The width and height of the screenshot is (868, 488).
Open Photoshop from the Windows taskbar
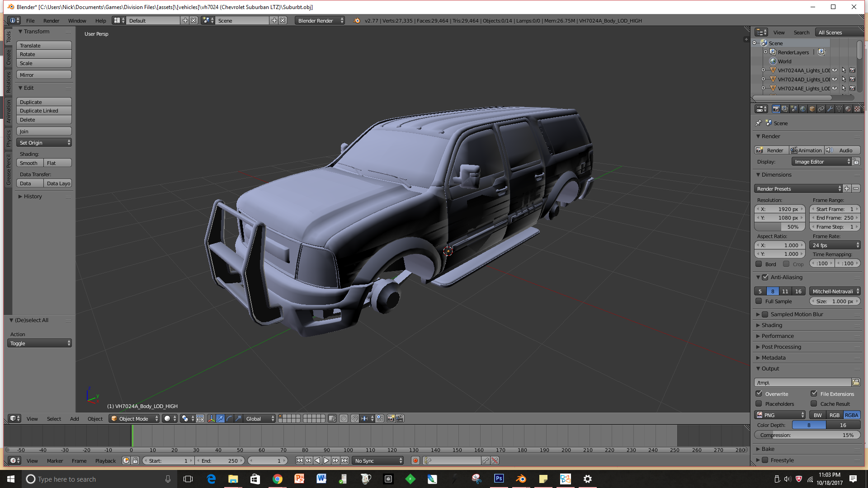499,479
